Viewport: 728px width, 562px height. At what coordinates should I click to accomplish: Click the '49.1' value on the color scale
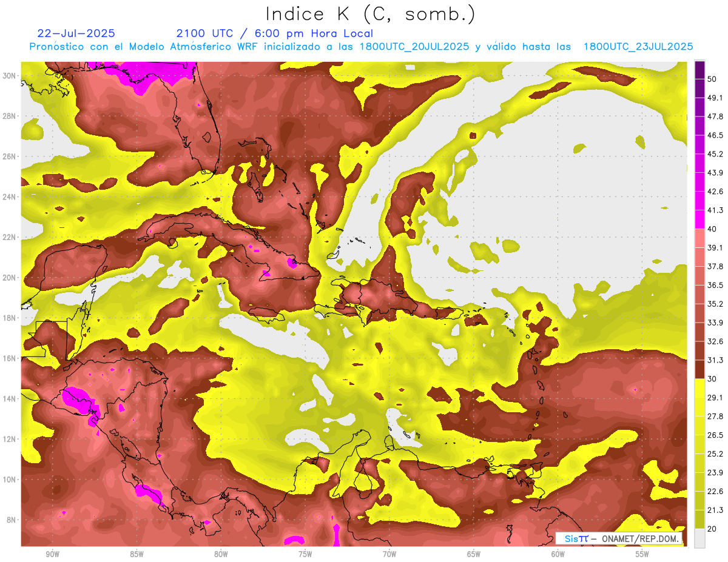[716, 98]
